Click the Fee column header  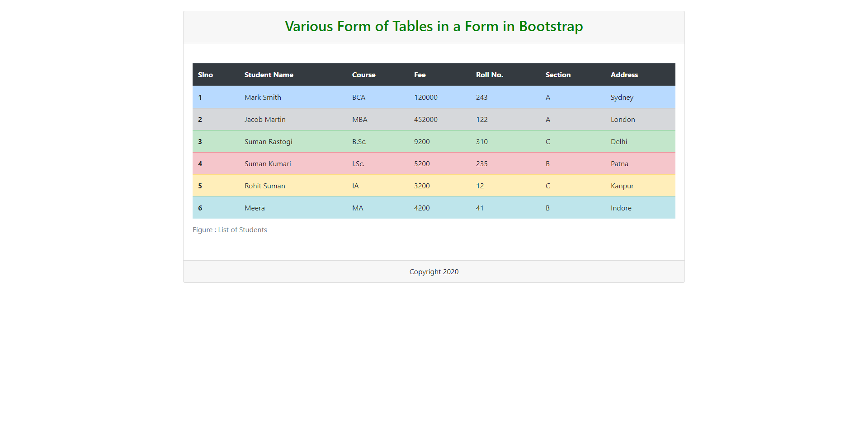(x=420, y=75)
